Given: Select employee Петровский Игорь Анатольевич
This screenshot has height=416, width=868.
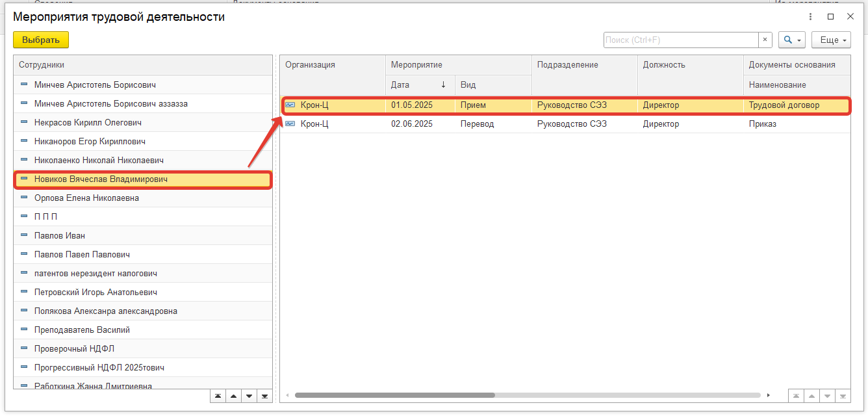Looking at the screenshot, I should click(96, 292).
